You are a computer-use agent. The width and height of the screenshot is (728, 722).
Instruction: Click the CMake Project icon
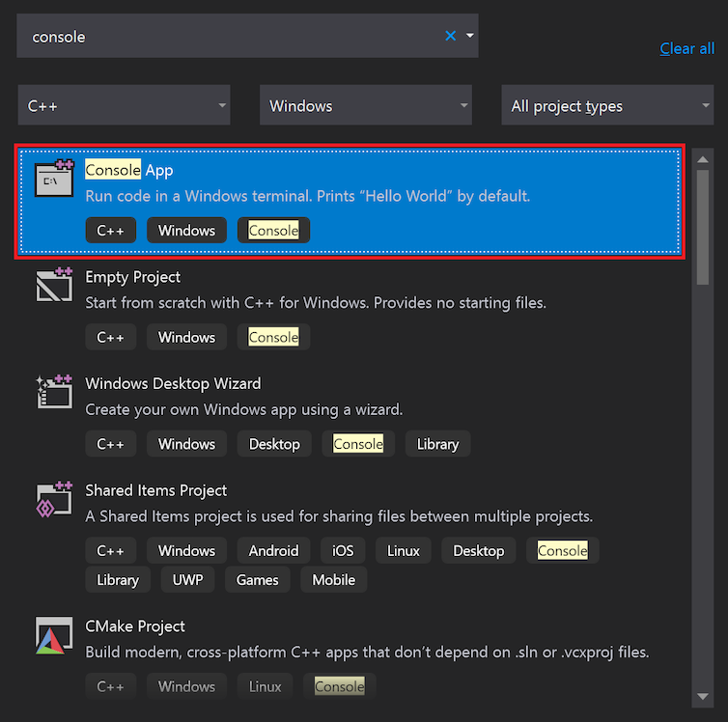pyautogui.click(x=54, y=635)
